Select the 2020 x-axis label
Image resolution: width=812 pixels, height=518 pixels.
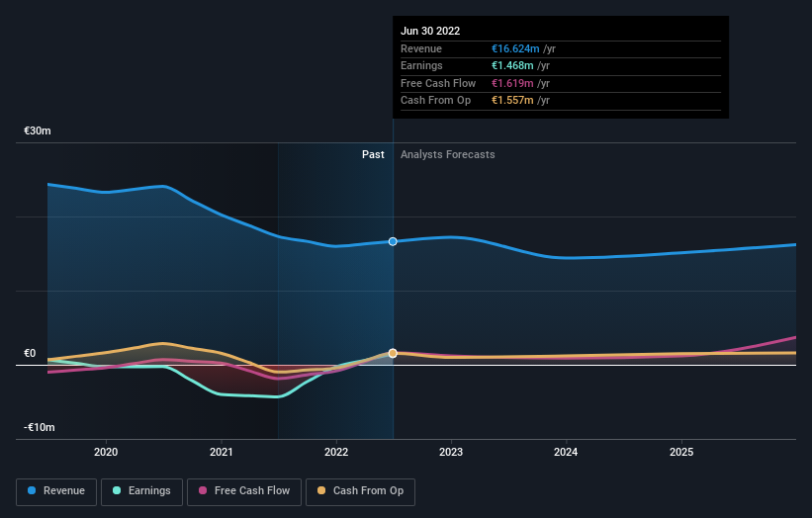[106, 452]
